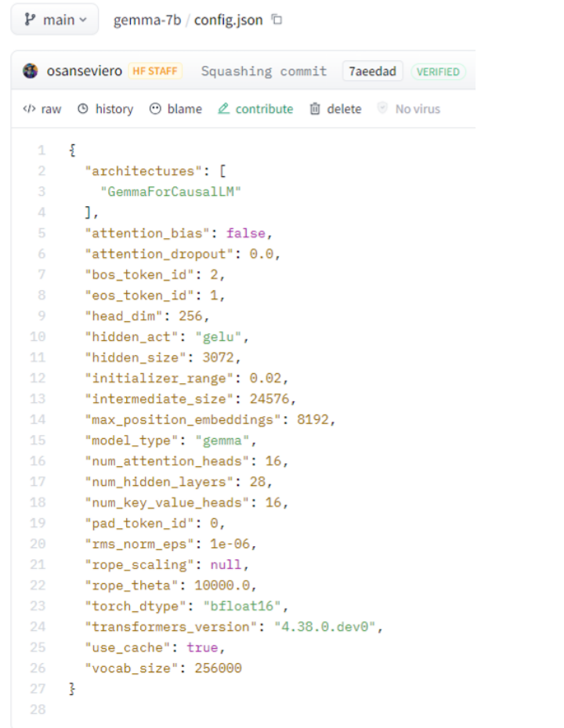Screen dimensions: 564x728
Task: Click the "bfloat16" torch_dtype value
Action: click(x=242, y=606)
